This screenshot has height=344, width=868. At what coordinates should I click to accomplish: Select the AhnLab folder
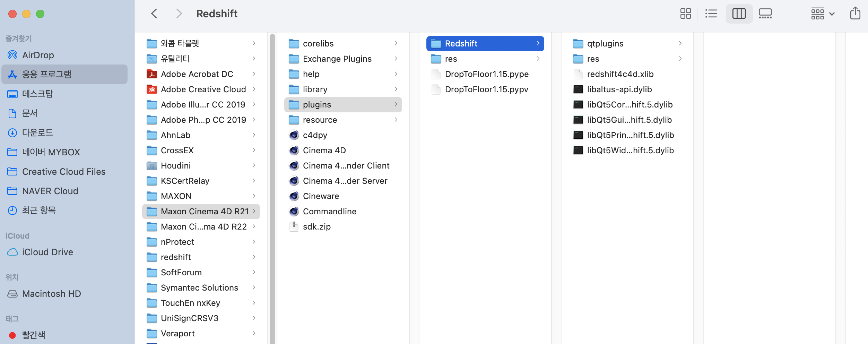click(x=201, y=135)
